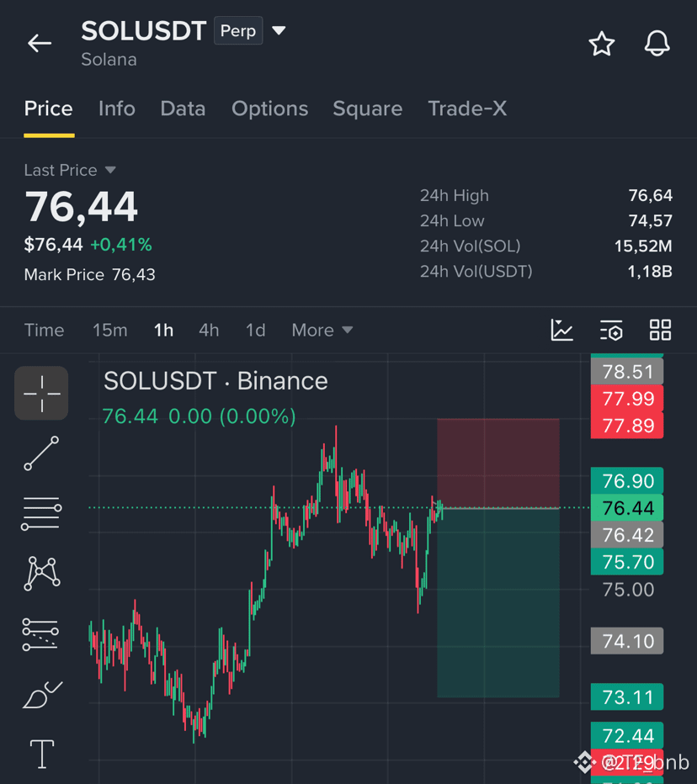Open price alerts bell icon
697x784 pixels.
click(x=657, y=44)
